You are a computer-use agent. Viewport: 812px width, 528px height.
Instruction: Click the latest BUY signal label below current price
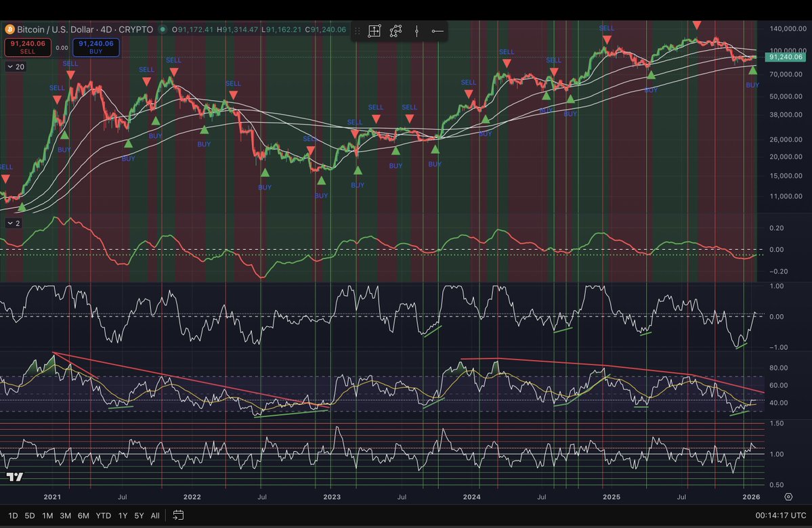(x=752, y=85)
